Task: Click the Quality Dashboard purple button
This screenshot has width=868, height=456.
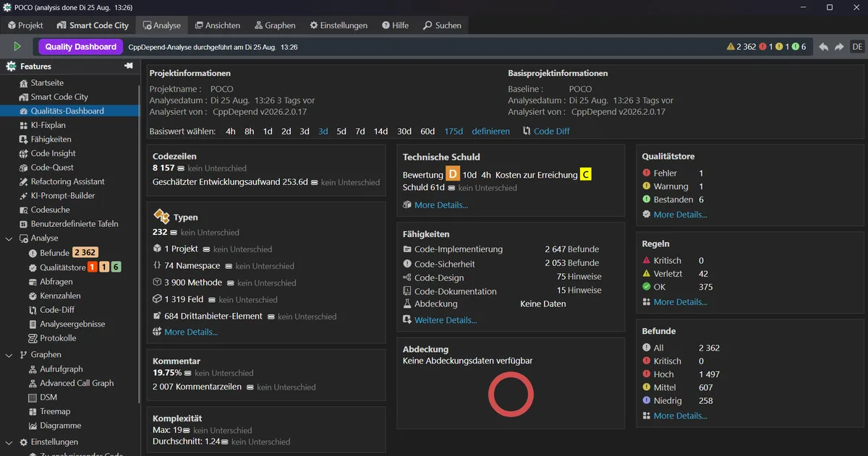Action: click(80, 46)
